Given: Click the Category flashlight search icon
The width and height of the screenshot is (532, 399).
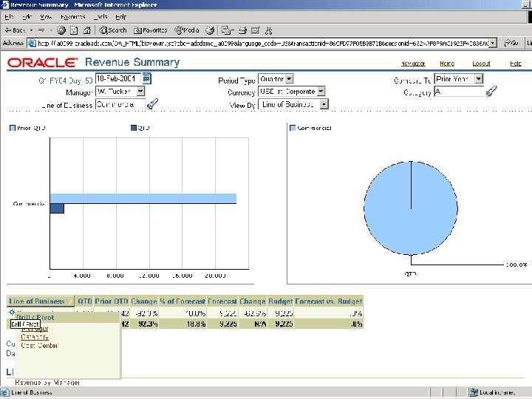Looking at the screenshot, I should [491, 91].
